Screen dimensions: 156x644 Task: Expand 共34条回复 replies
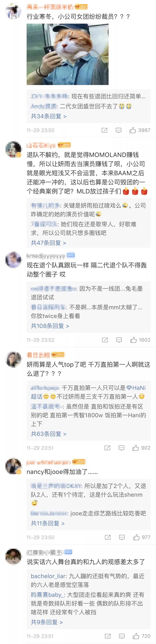[49, 116]
